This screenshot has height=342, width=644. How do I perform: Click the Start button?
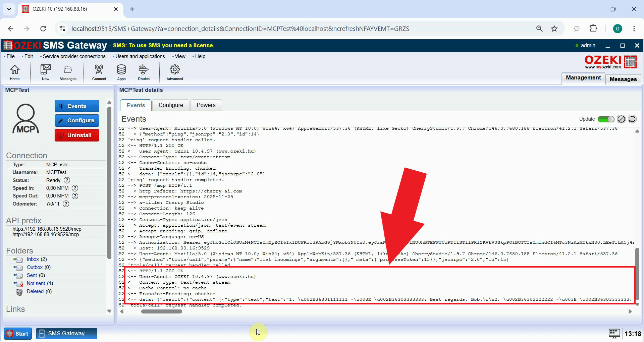18,334
